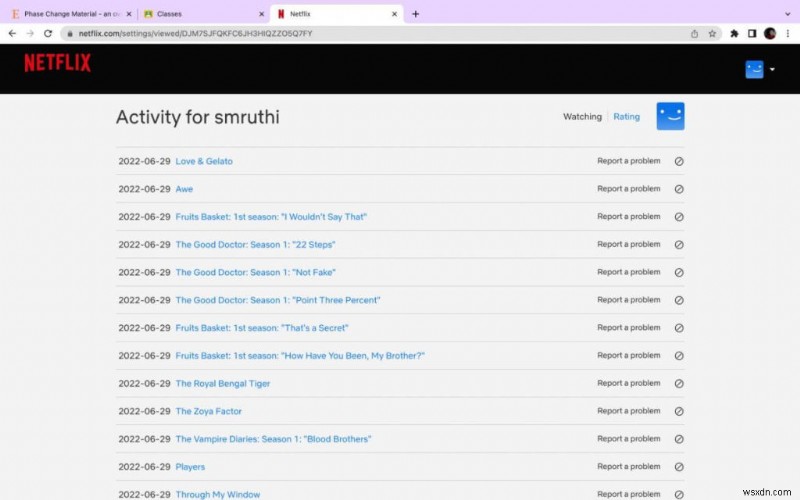Image resolution: width=800 pixels, height=500 pixels.
Task: Report a problem for "22 Steps"
Action: (629, 244)
